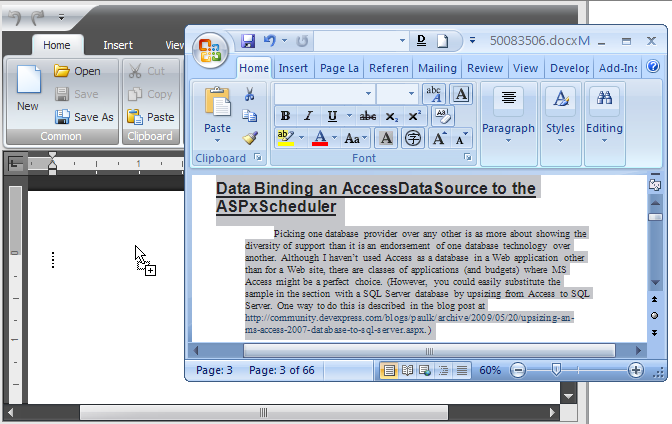The image size is (672, 424).
Task: Toggle Strikethrough formatting
Action: point(368,116)
